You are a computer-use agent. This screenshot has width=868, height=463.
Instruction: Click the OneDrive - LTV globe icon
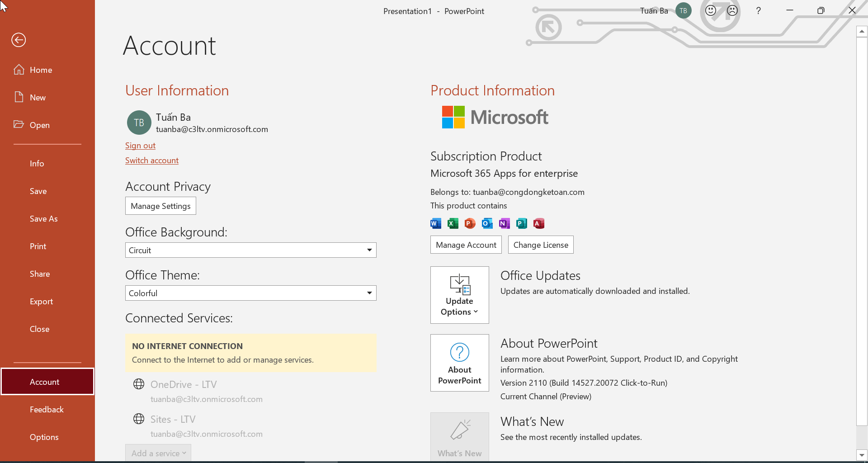coord(139,384)
